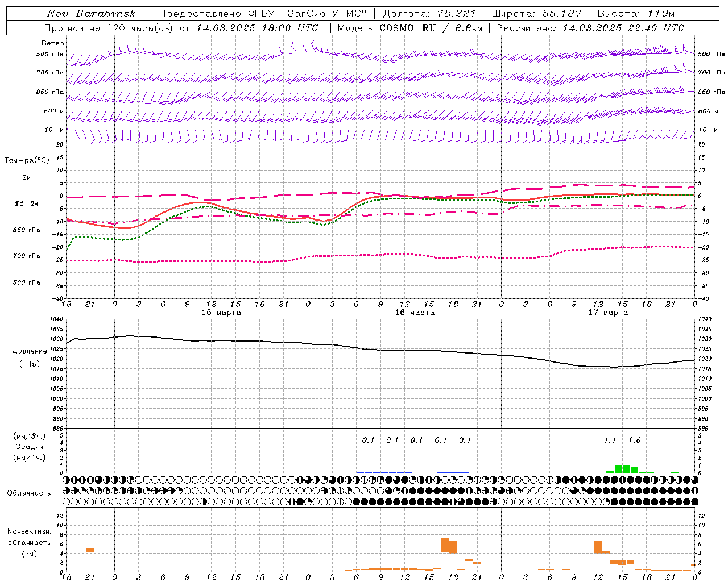Click the tallest green precipitation bar
This screenshot has height=582, width=728.
tap(618, 469)
